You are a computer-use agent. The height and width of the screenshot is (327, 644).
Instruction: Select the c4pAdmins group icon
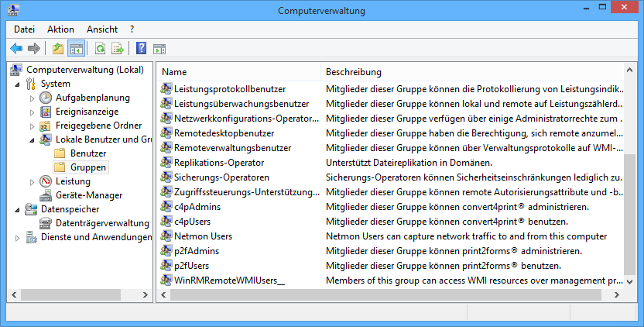click(166, 207)
